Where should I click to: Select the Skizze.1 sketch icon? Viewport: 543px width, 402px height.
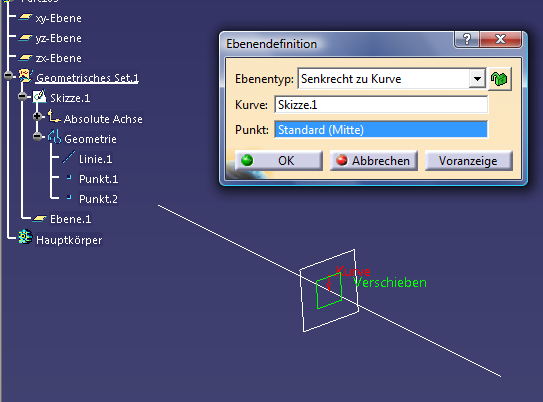[39, 97]
